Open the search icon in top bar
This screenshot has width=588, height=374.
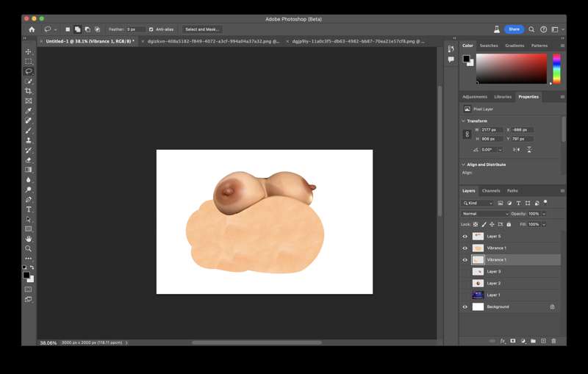[x=531, y=29]
